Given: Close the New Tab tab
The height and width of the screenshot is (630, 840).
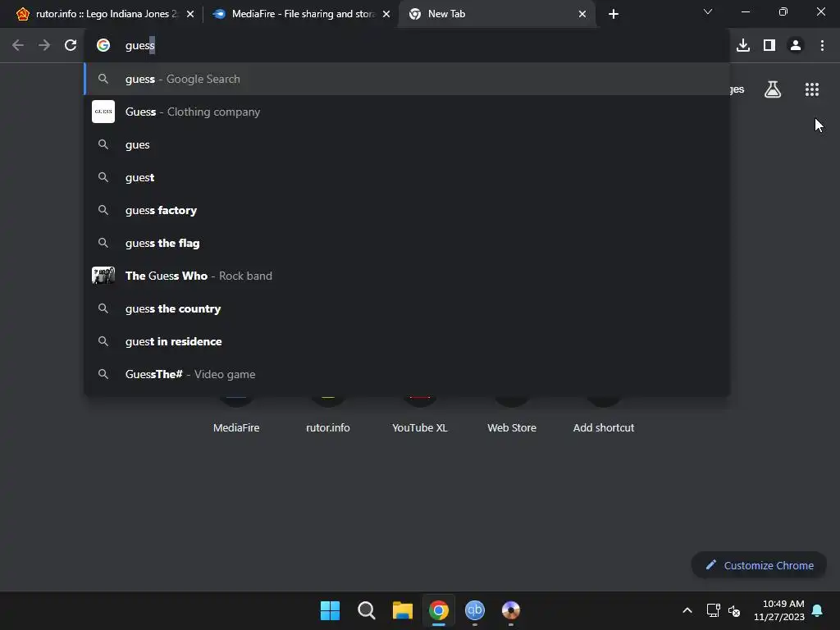Looking at the screenshot, I should [x=582, y=14].
